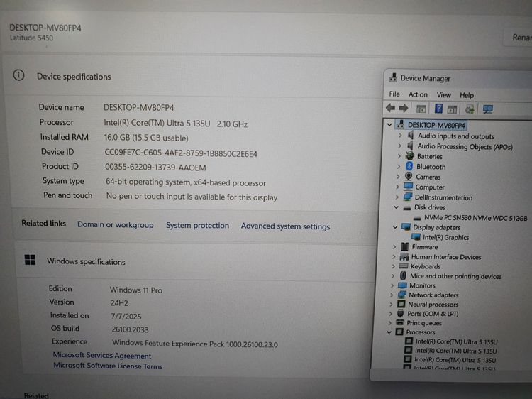Click the Audio Processing Objects speaker icon

pyautogui.click(x=410, y=146)
